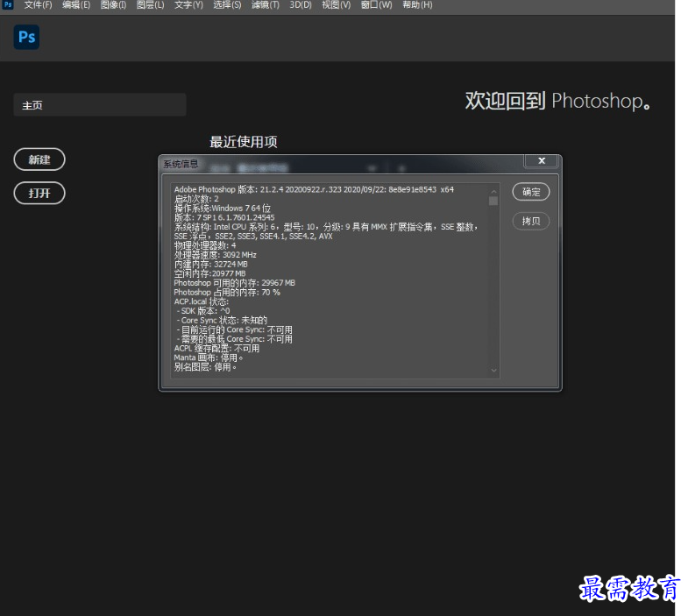The height and width of the screenshot is (616, 688).
Task: Click the Adobe Photoshop 版本 line
Action: (x=314, y=189)
